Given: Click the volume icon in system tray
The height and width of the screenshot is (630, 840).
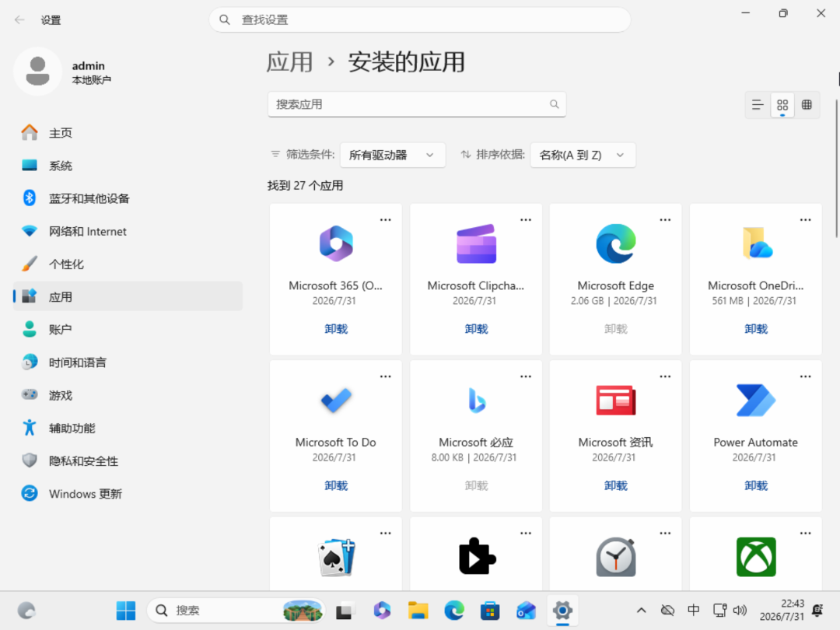Looking at the screenshot, I should click(x=740, y=611).
